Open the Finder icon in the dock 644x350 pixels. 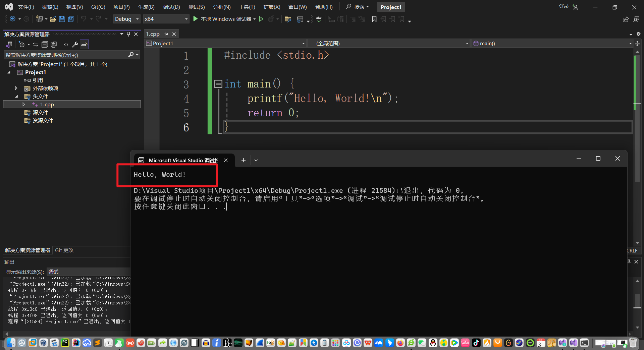11,343
